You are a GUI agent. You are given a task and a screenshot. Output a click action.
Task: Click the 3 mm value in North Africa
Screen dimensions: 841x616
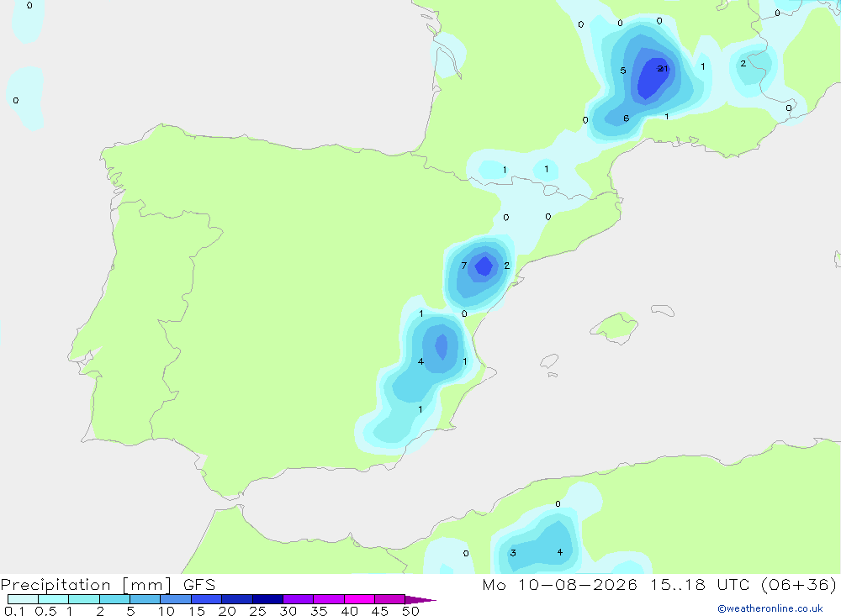tap(513, 553)
